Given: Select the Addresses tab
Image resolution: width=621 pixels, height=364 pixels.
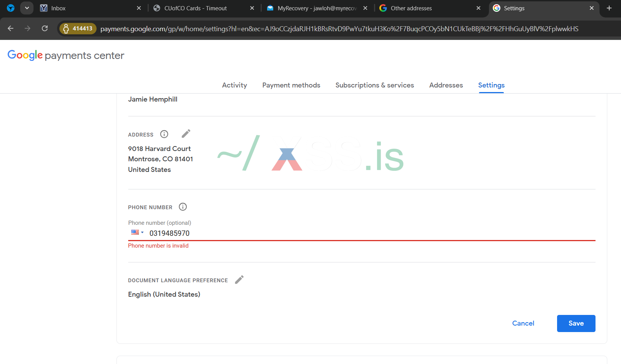Looking at the screenshot, I should pyautogui.click(x=446, y=85).
